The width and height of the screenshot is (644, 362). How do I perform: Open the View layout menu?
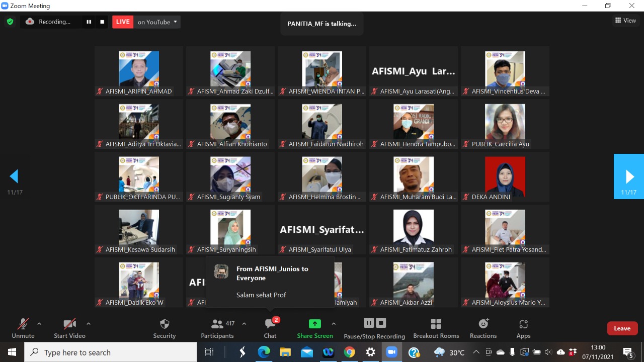point(625,21)
